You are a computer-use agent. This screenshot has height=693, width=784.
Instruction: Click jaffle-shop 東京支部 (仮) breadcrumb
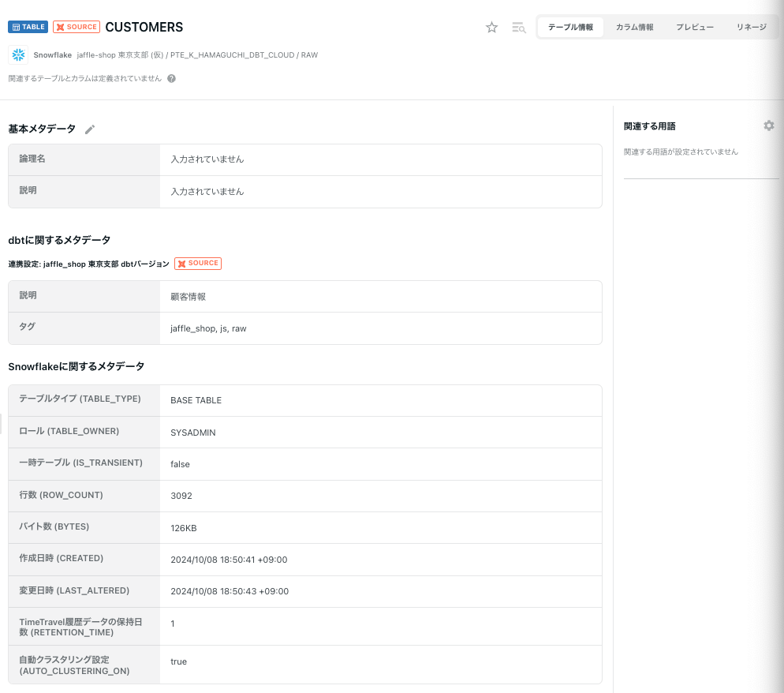[x=120, y=55]
